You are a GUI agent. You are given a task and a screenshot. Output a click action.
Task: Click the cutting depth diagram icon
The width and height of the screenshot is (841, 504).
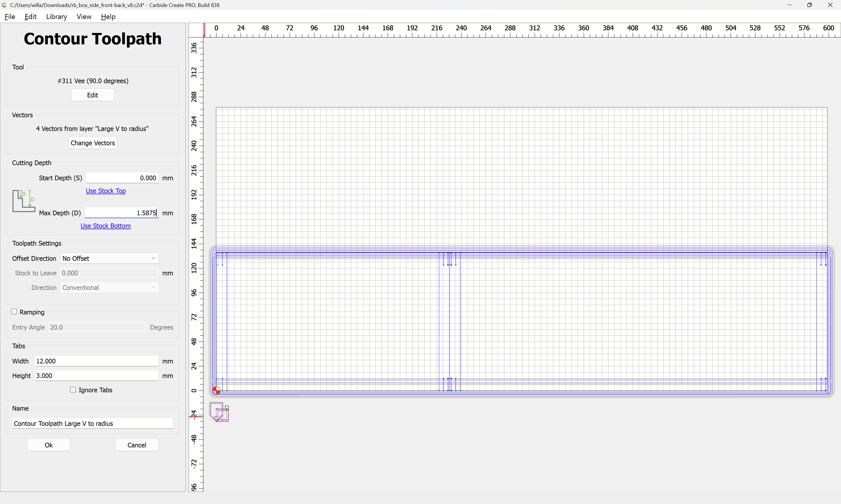pyautogui.click(x=23, y=201)
